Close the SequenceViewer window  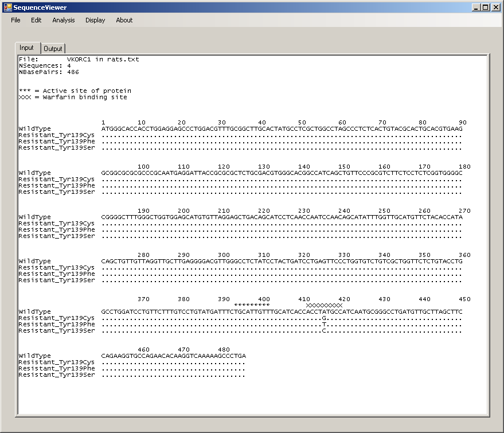(496, 7)
